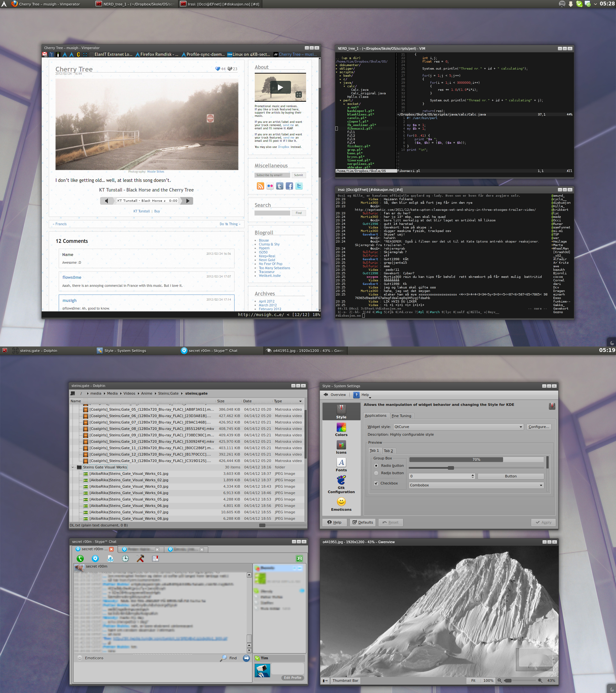Image resolution: width=616 pixels, height=693 pixels.
Task: Play the About section video
Action: [280, 88]
